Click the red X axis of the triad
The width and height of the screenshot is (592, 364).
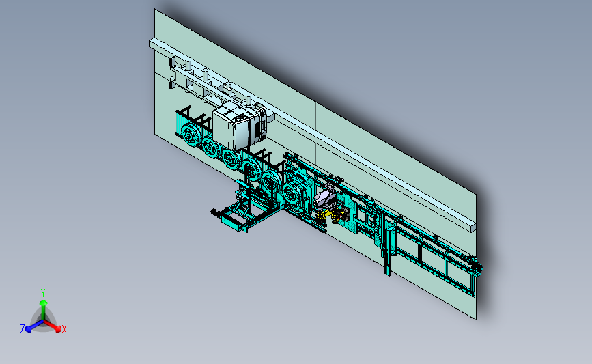coord(54,326)
